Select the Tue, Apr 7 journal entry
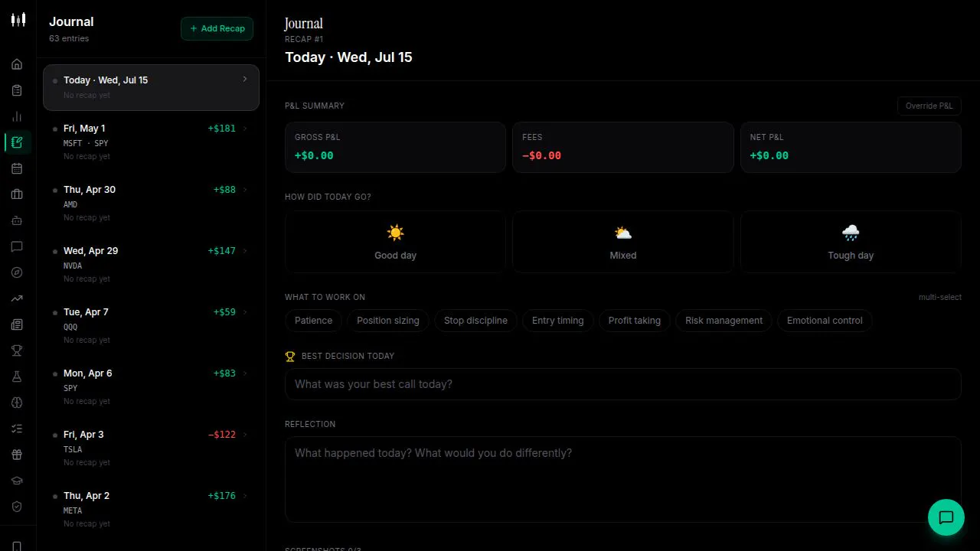This screenshot has width=980, height=551. 151,325
